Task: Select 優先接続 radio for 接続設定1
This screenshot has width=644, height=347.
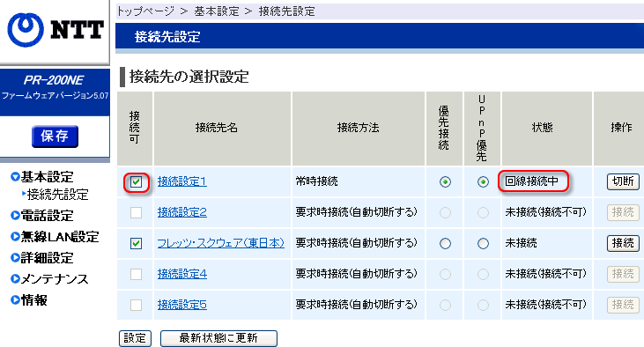Action: click(x=445, y=181)
